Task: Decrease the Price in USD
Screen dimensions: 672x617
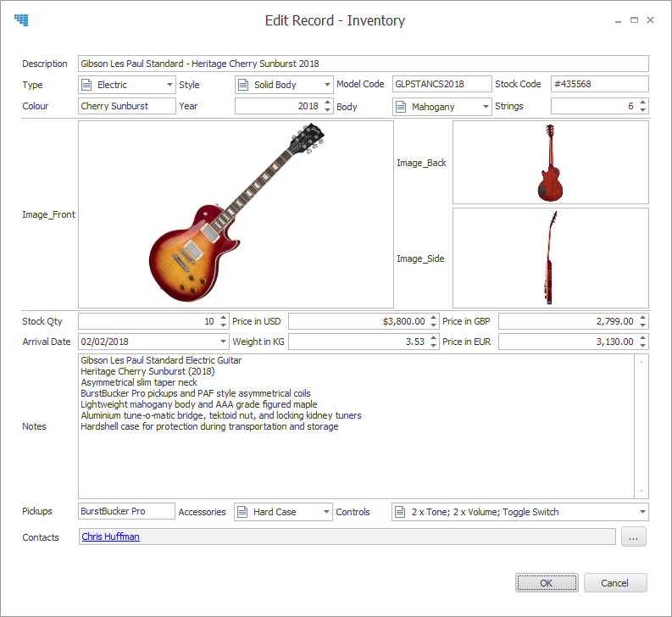Action: [433, 325]
